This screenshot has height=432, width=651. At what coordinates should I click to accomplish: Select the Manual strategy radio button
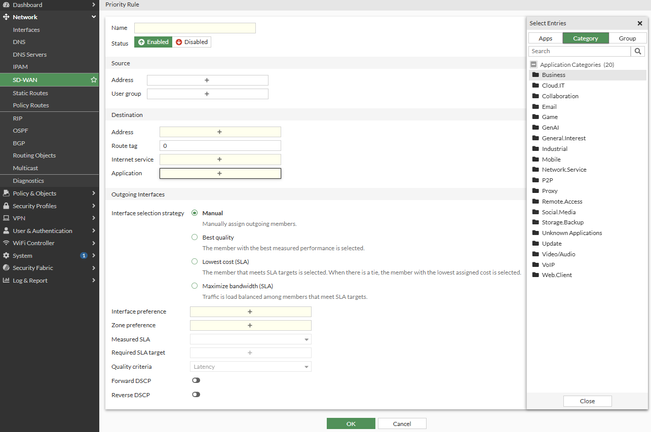(194, 213)
